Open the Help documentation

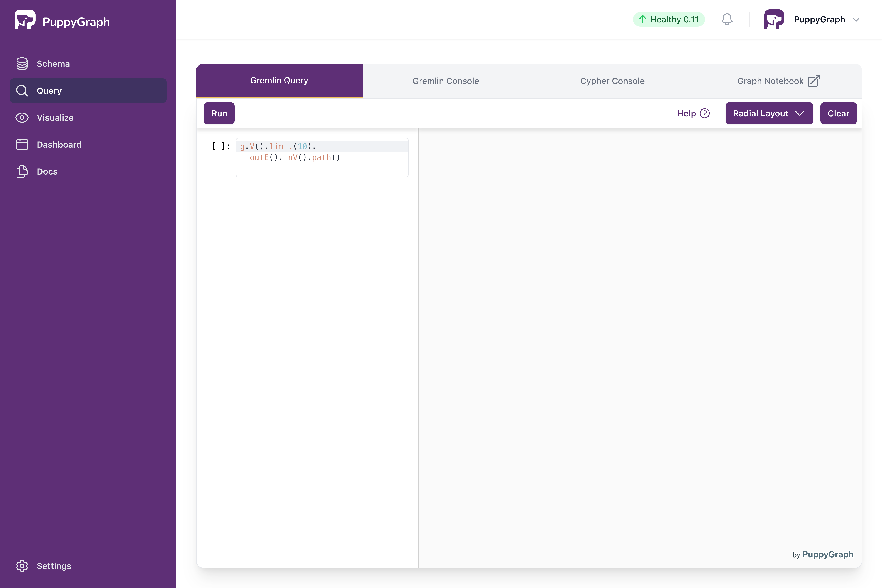(694, 113)
